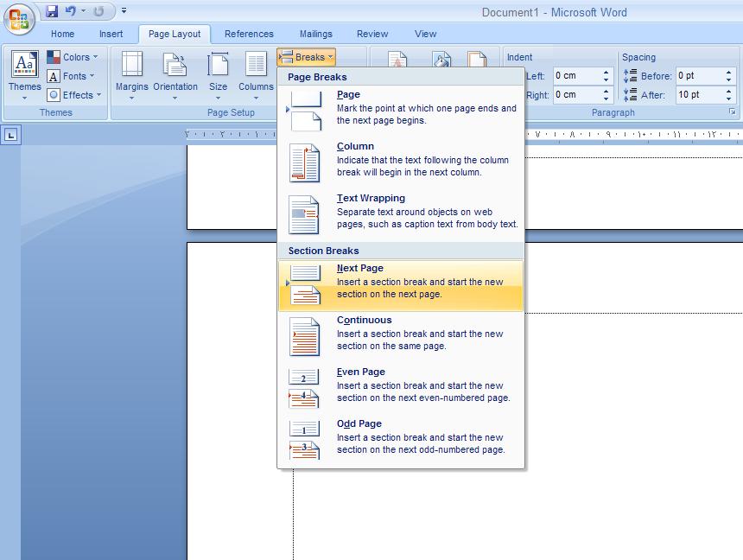
Task: Increase Spacing After with up arrow
Action: (729, 91)
